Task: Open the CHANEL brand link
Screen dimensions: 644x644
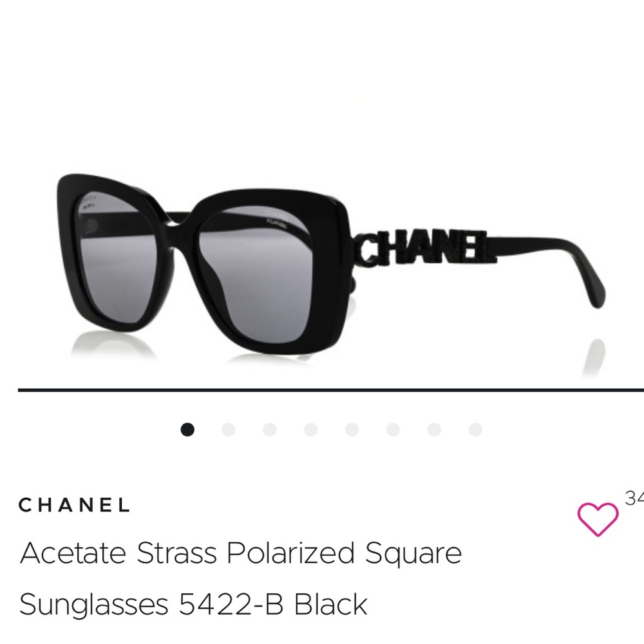Action: tap(74, 505)
